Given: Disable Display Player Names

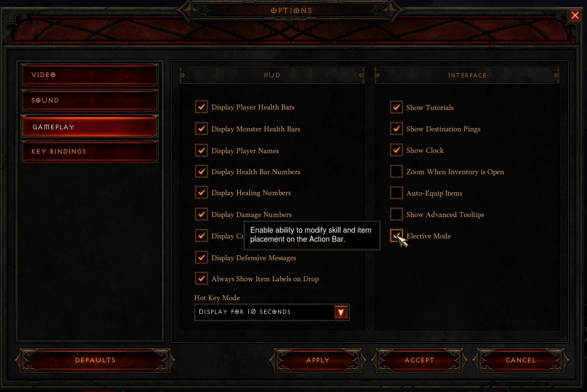Looking at the screenshot, I should pos(202,150).
